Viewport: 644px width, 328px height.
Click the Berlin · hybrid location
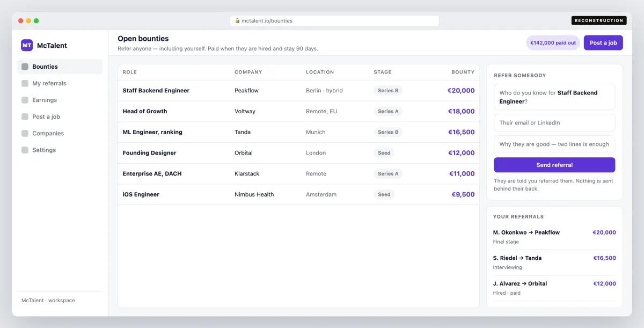point(324,91)
